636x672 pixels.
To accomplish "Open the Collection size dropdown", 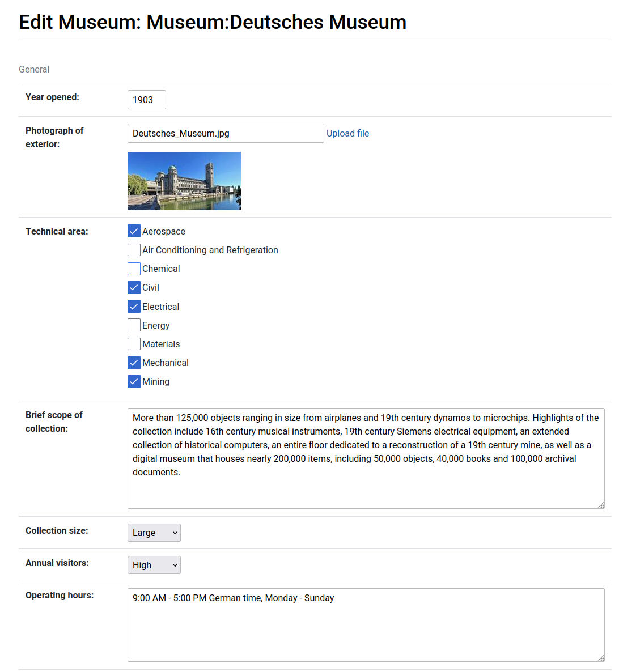I will [154, 533].
